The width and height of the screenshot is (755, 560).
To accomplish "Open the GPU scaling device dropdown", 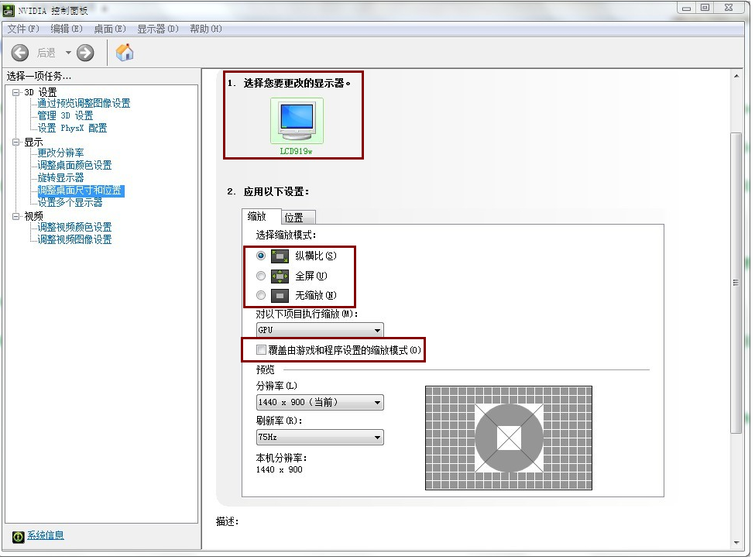I will click(319, 330).
